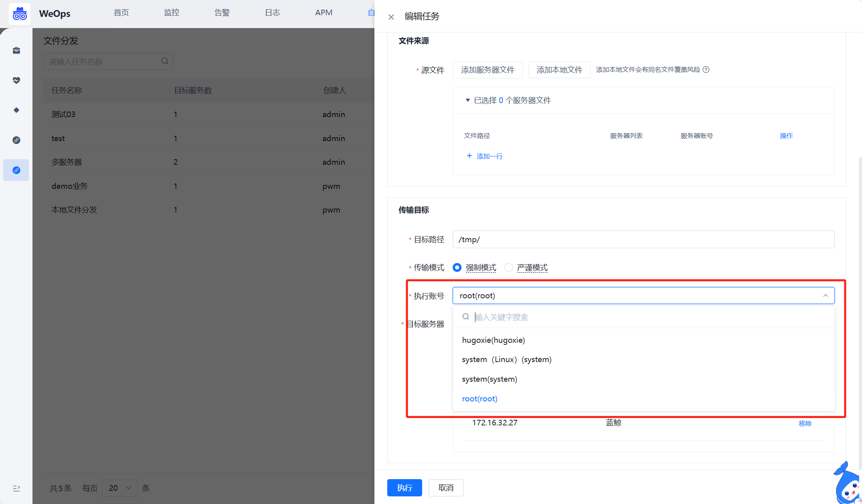The width and height of the screenshot is (862, 504).
Task: Click the help icon beside overwrite warning
Action: coord(706,70)
